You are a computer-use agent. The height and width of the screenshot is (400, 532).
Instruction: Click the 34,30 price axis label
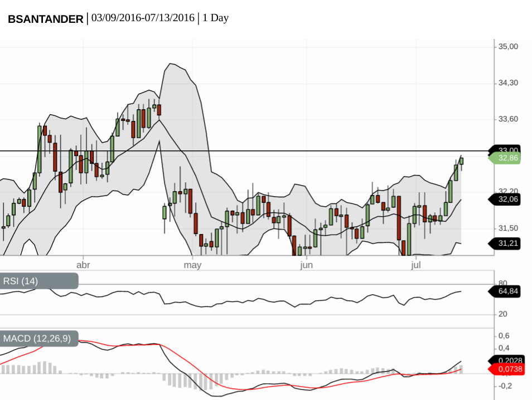[508, 83]
